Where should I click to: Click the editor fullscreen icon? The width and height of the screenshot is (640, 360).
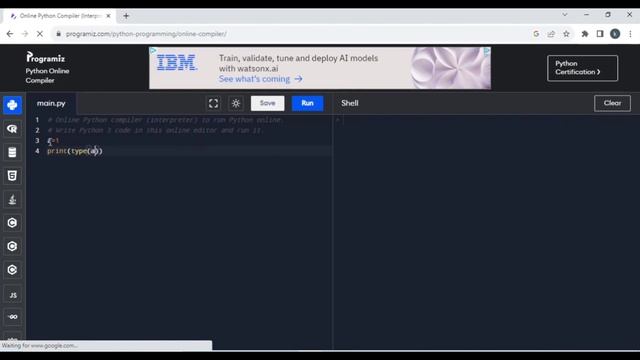pyautogui.click(x=213, y=103)
